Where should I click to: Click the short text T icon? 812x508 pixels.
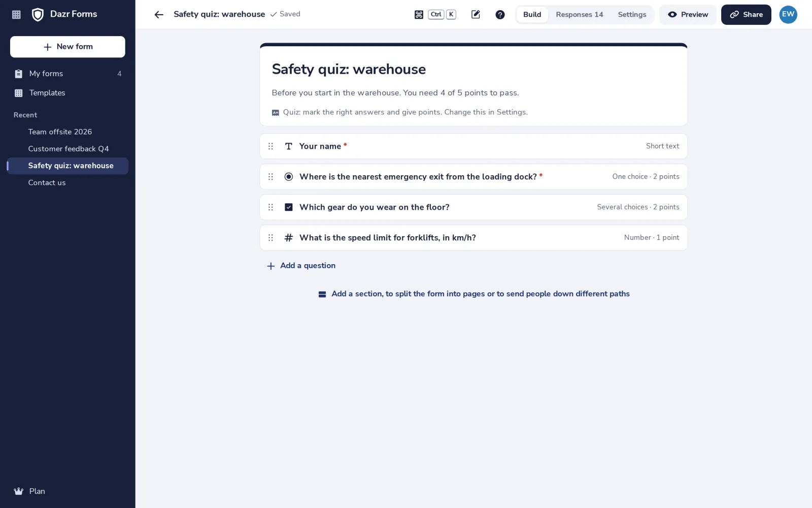pos(289,146)
